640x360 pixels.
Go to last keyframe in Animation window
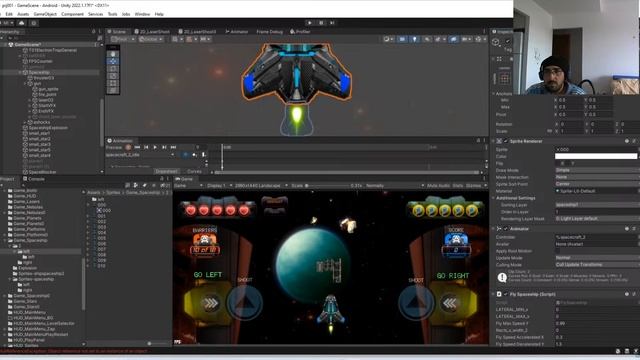point(173,147)
